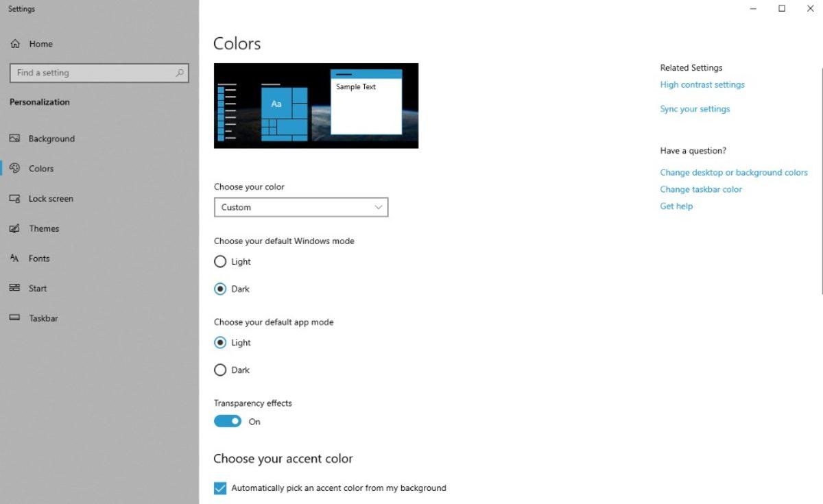Screen dimensions: 823x504
Task: Enable Dark default app mode
Action: click(220, 370)
